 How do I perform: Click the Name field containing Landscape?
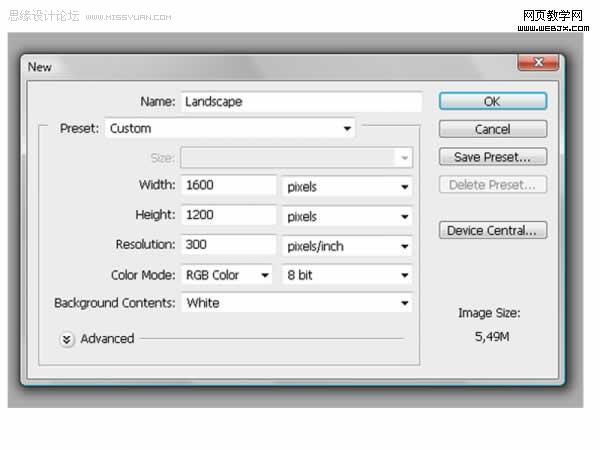[x=302, y=102]
